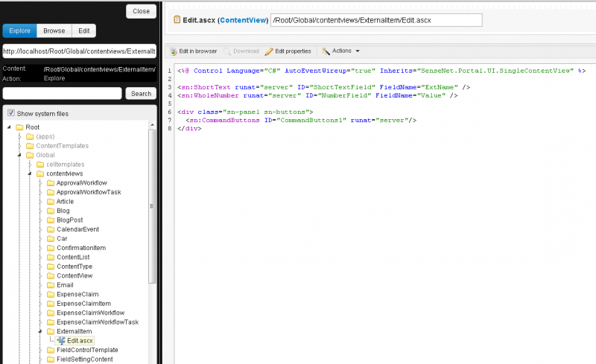This screenshot has width=596, height=364.
Task: Expand the ContentTemplates tree node
Action: pyautogui.click(x=19, y=146)
